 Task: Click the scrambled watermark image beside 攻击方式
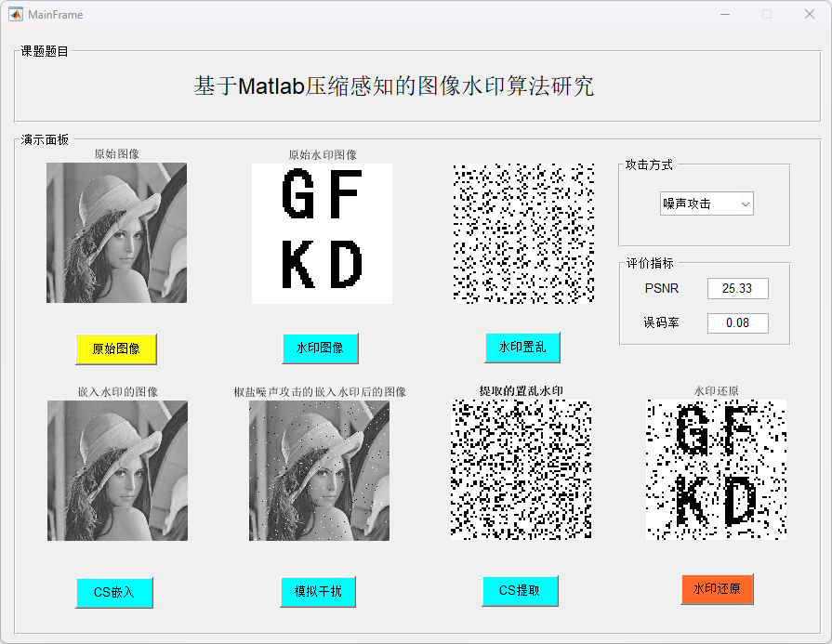point(523,233)
